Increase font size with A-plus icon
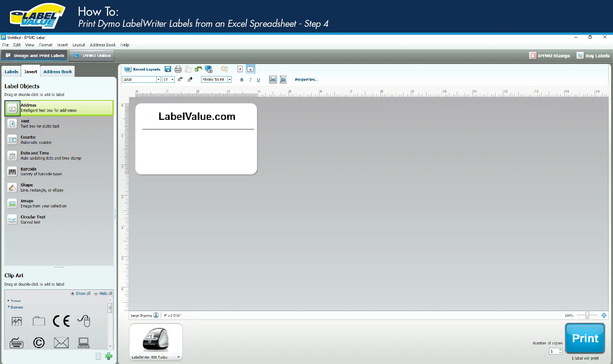 (190, 79)
